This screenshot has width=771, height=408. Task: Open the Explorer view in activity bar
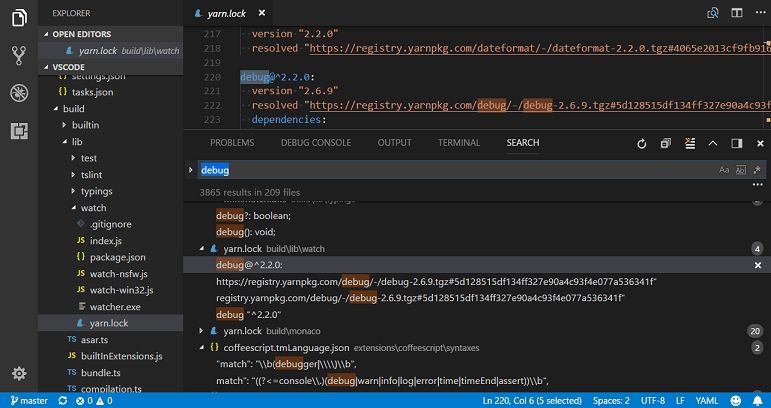pos(19,18)
